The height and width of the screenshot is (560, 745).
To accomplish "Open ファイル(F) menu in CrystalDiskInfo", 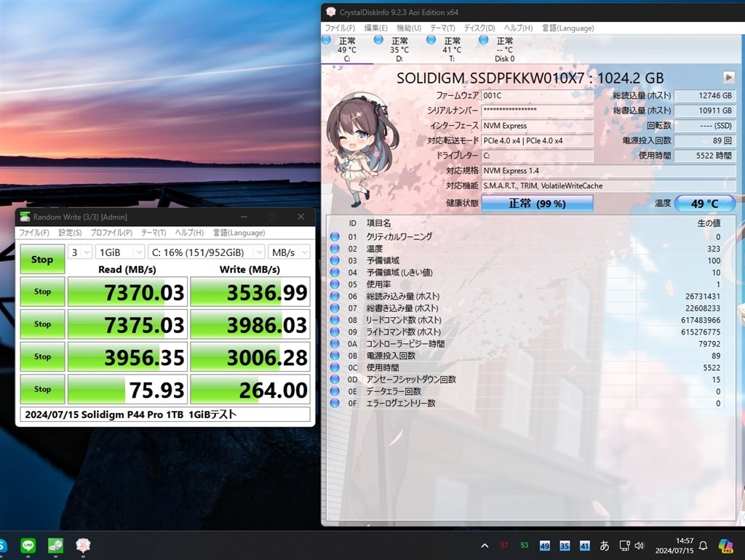I will point(340,28).
